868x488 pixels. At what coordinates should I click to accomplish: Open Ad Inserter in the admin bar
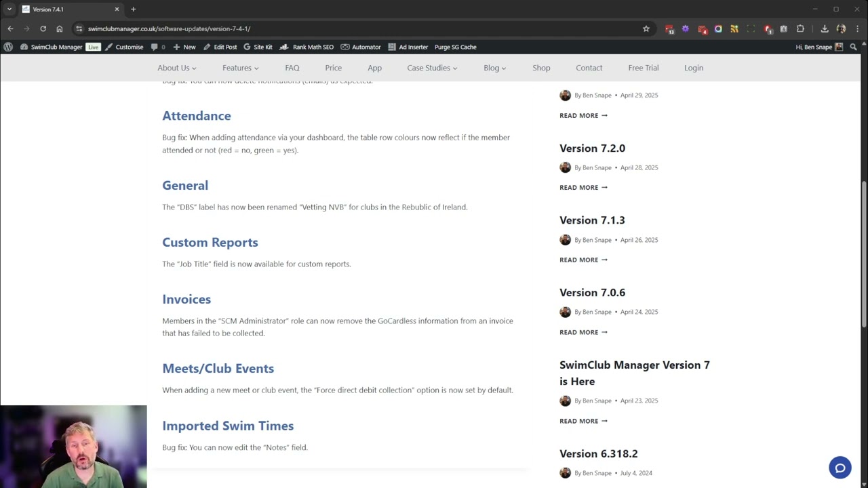408,47
